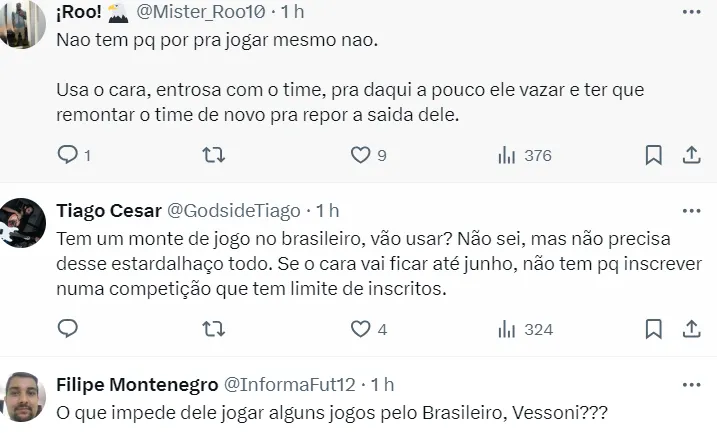The image size is (717, 433).
Task: Retweet Mister_Roo10's post
Action: (x=214, y=155)
